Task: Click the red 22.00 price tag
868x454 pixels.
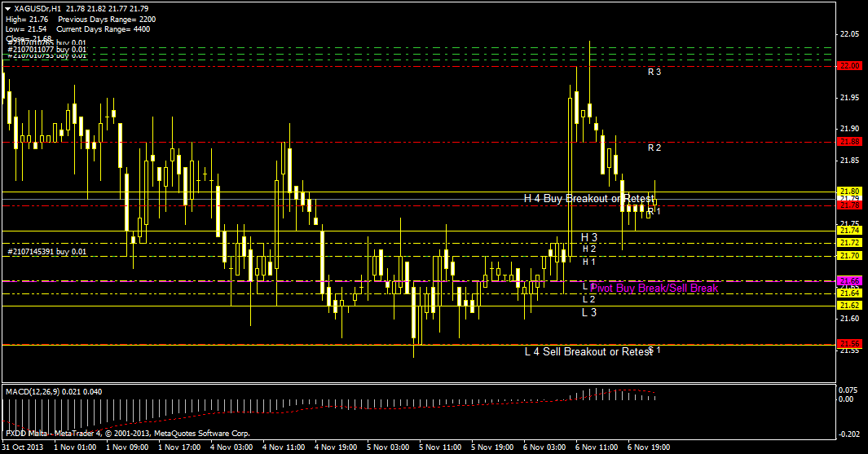Action: click(x=850, y=66)
